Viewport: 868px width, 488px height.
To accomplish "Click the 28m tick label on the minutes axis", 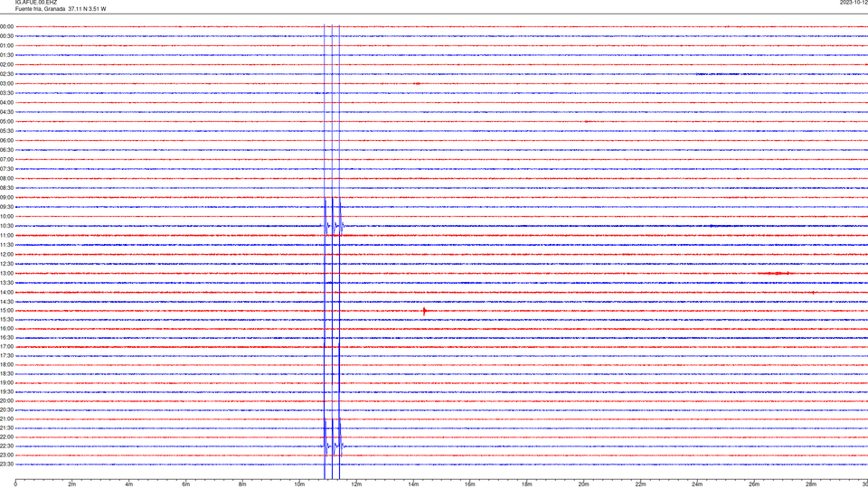I will coord(811,484).
